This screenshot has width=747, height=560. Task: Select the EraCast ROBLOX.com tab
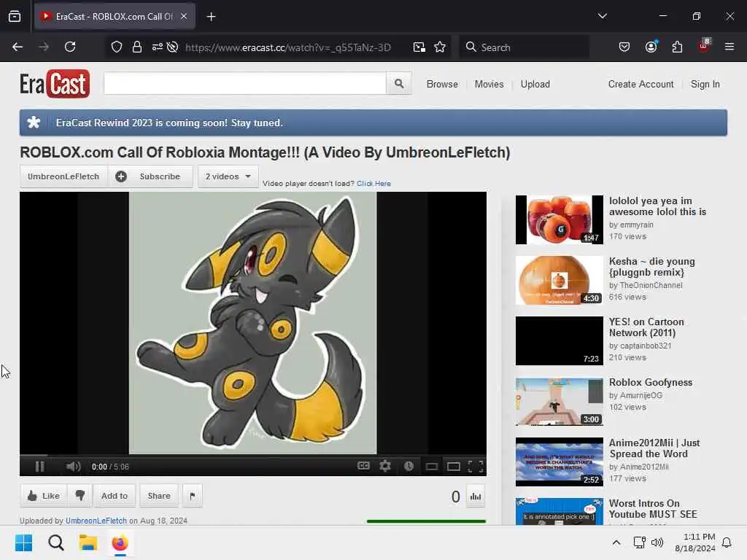pyautogui.click(x=115, y=17)
